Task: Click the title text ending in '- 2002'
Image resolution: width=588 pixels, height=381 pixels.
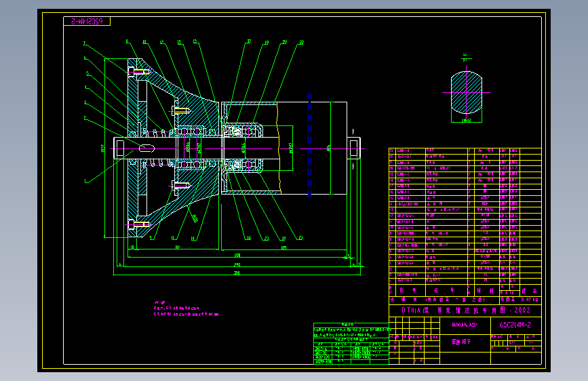Action: coord(466,310)
